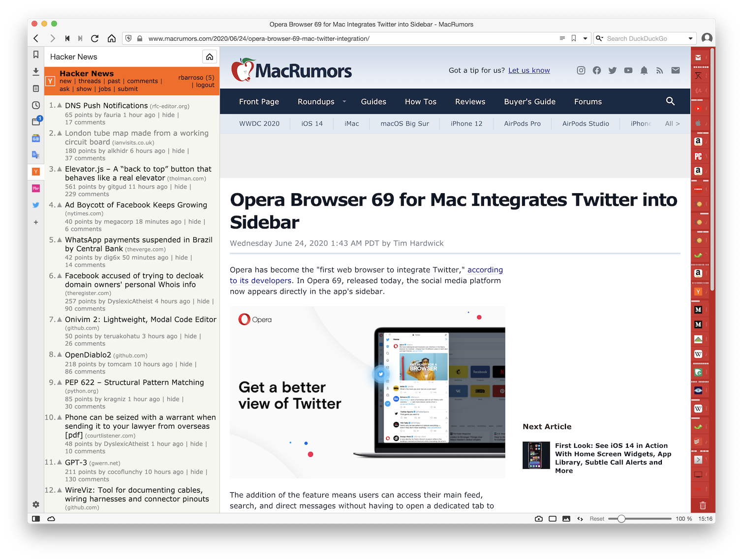Select the WWDC 2020 topic tab
This screenshot has width=743, height=560.
click(x=259, y=123)
